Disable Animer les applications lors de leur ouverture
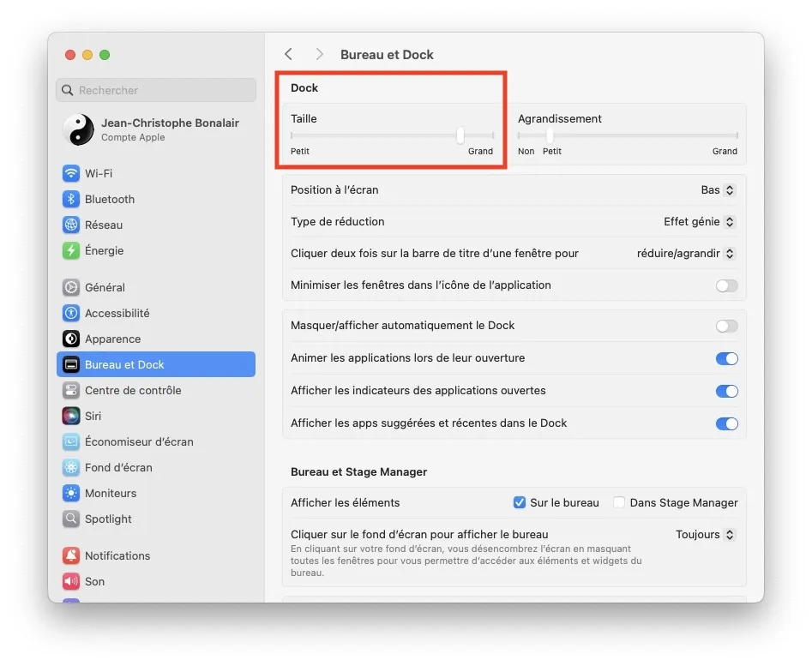The image size is (812, 666). point(726,358)
